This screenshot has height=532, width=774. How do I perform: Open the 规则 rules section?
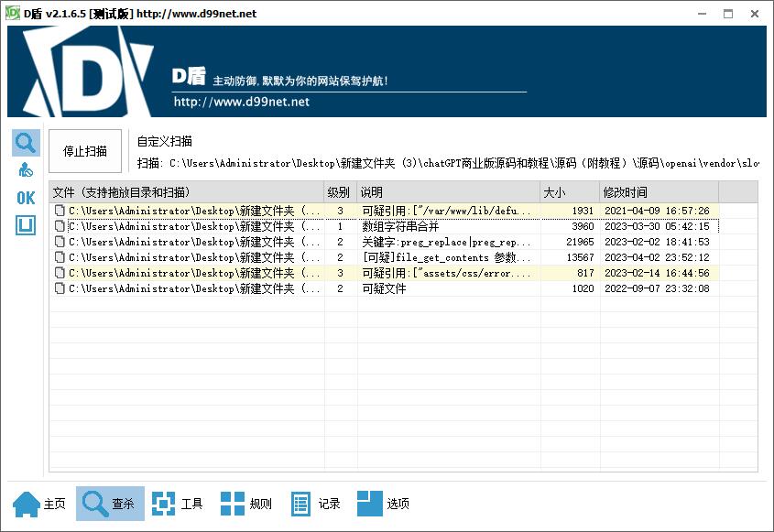click(246, 504)
